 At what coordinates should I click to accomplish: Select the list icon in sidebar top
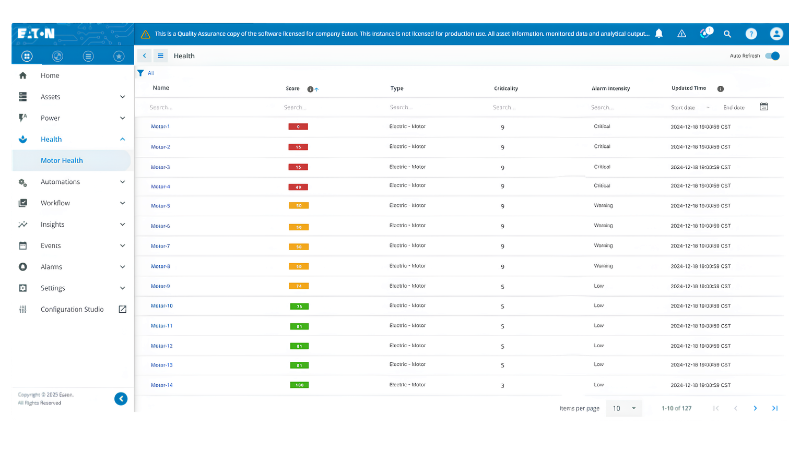pos(88,56)
